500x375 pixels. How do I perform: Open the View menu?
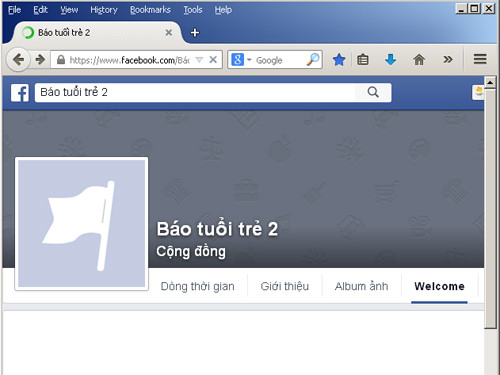[x=69, y=10]
